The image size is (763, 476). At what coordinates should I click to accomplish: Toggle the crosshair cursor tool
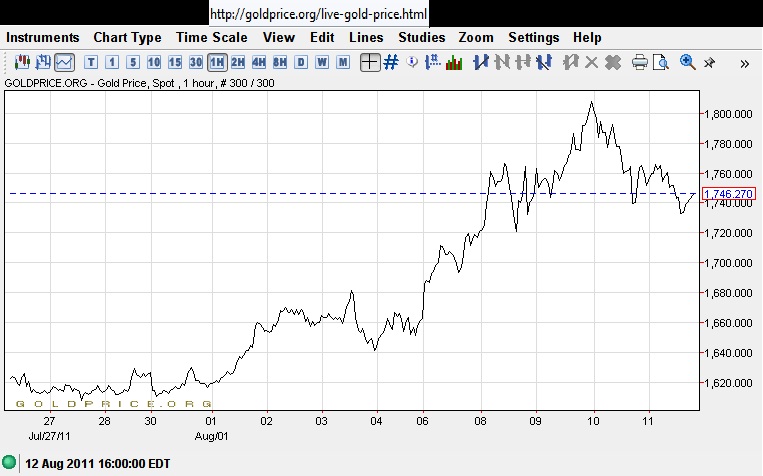point(369,62)
